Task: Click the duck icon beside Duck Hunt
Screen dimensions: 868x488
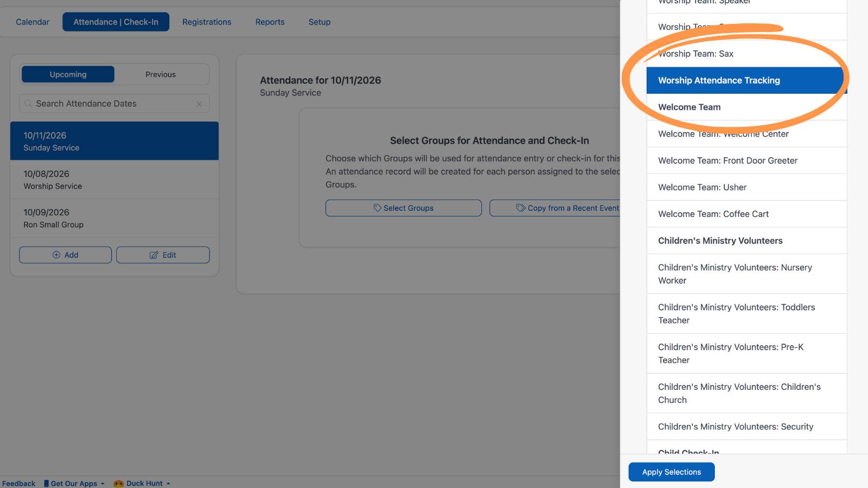Action: (118, 483)
